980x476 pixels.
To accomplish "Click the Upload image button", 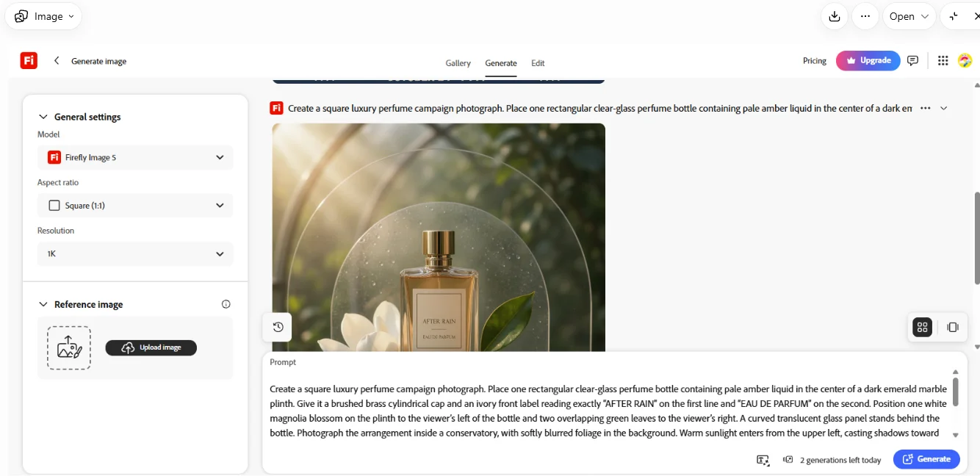I will 151,347.
